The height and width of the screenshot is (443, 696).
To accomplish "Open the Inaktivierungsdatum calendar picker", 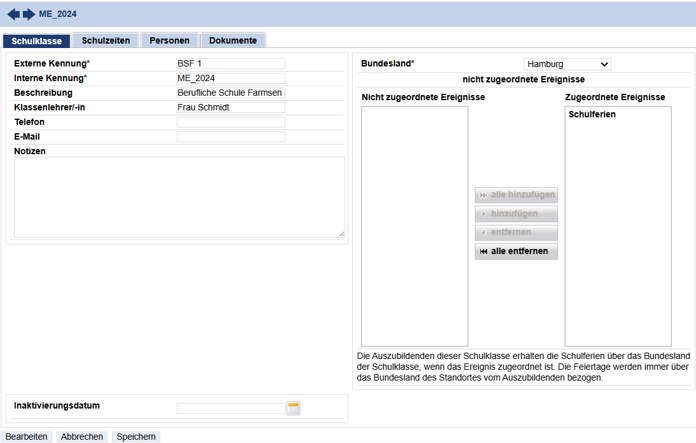I will [293, 408].
